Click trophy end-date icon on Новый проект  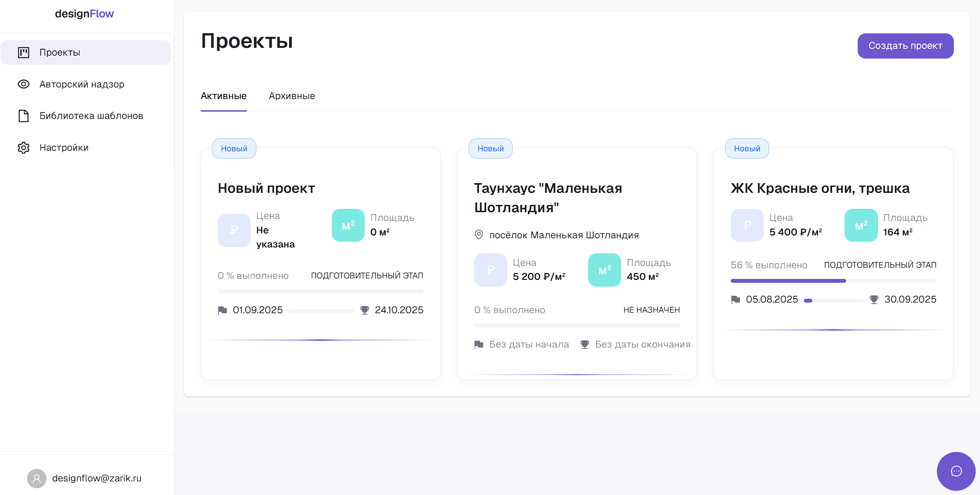[x=365, y=310]
